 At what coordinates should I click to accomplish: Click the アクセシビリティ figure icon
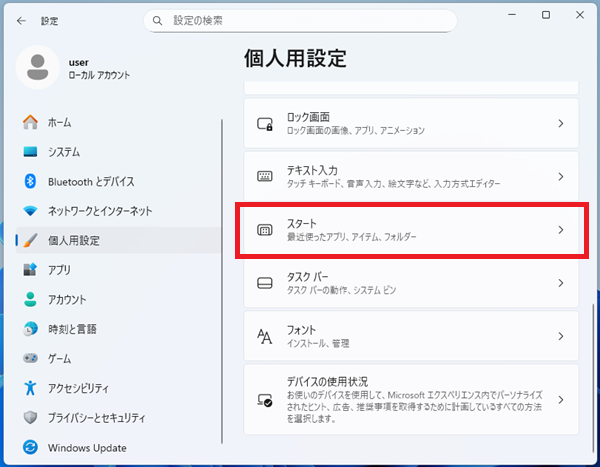[x=30, y=388]
